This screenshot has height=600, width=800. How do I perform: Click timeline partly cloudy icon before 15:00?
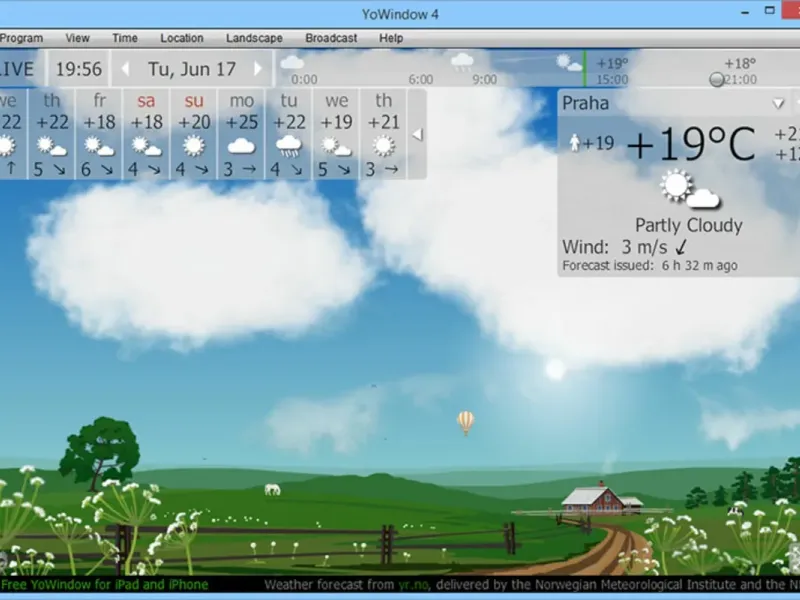(569, 63)
